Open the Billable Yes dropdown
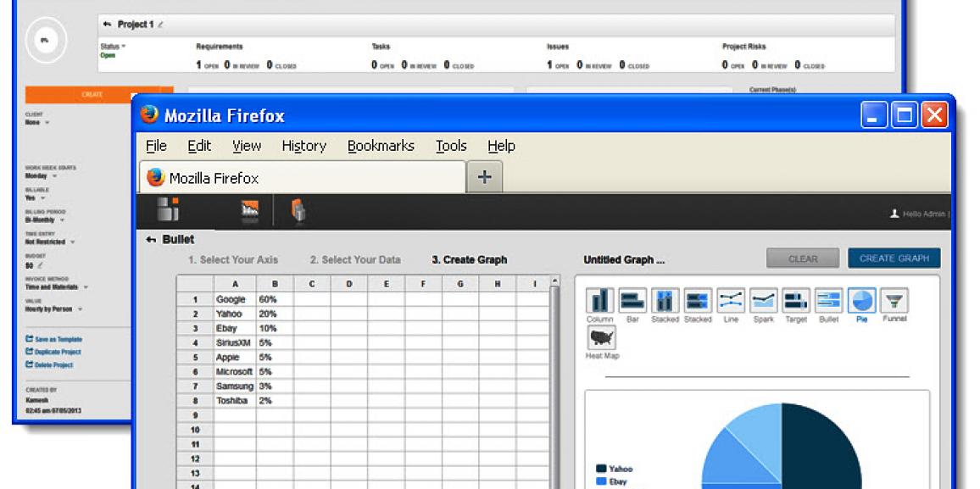980x489 pixels. pyautogui.click(x=35, y=198)
